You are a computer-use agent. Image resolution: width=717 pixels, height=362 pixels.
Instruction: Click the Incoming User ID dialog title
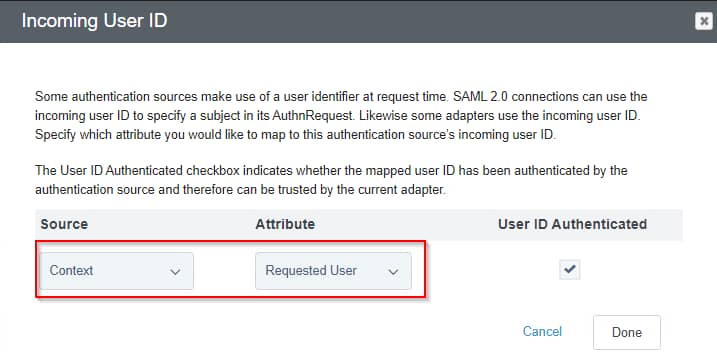click(95, 21)
